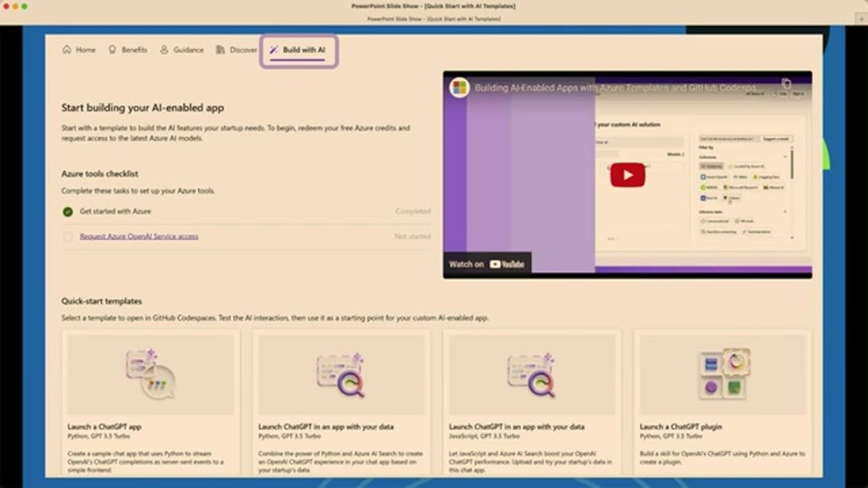Viewport: 868px width, 488px height.
Task: Open ChatGPT plugin template thumbnail
Action: (723, 374)
